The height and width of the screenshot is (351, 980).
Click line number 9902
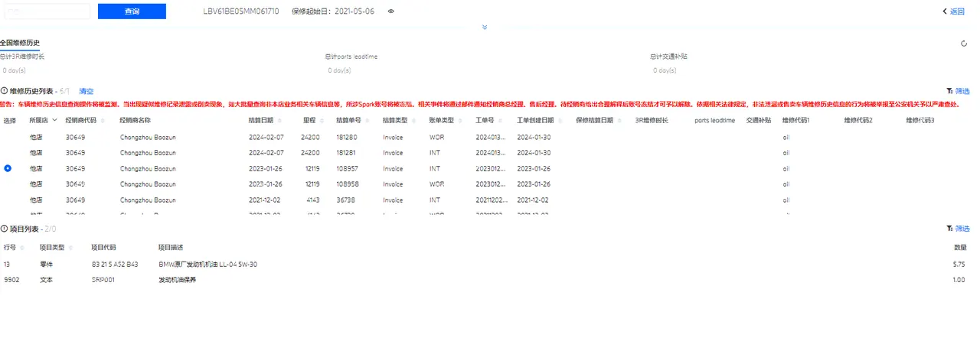(x=11, y=280)
